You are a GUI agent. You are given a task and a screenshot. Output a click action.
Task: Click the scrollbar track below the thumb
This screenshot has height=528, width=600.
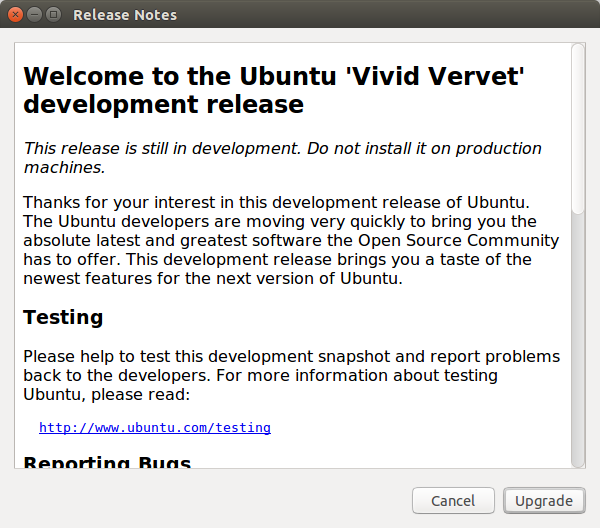578,341
